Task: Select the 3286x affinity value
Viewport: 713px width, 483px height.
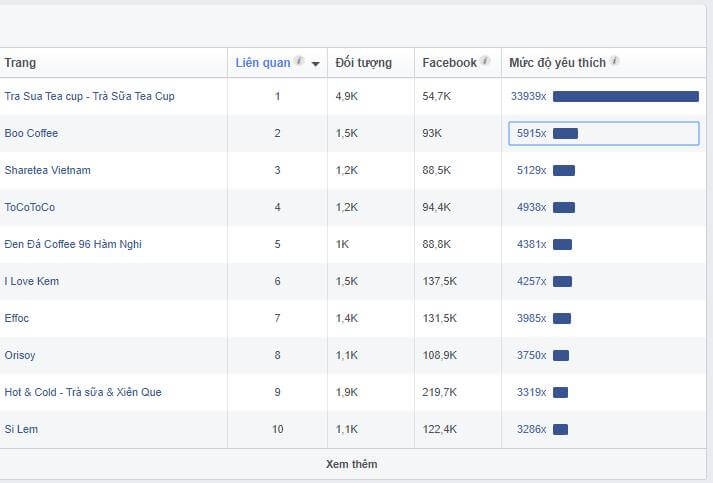Action: point(531,429)
